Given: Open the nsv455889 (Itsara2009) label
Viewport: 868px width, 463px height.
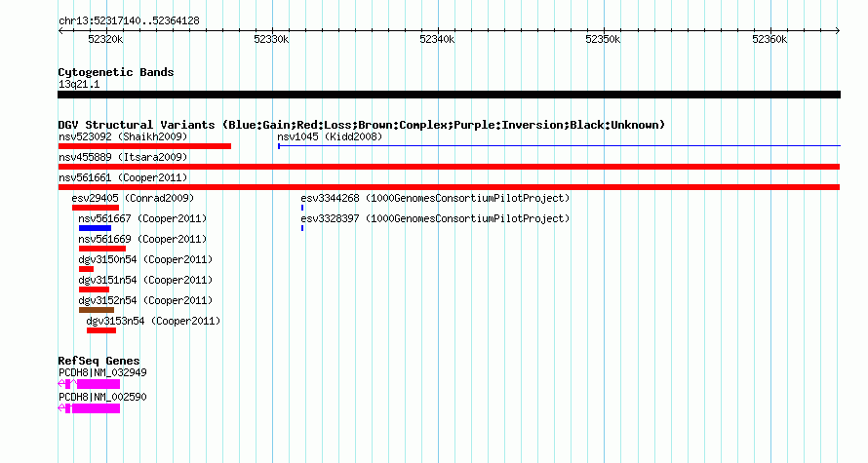Looking at the screenshot, I should [123, 157].
